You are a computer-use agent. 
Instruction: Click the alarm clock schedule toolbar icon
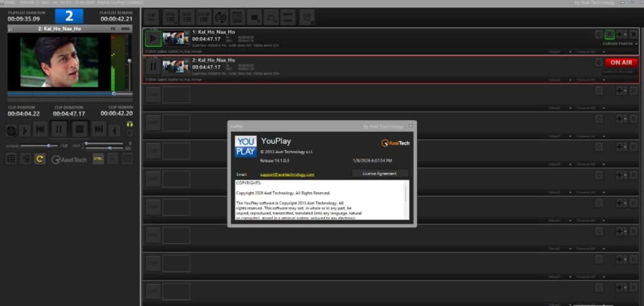click(307, 18)
